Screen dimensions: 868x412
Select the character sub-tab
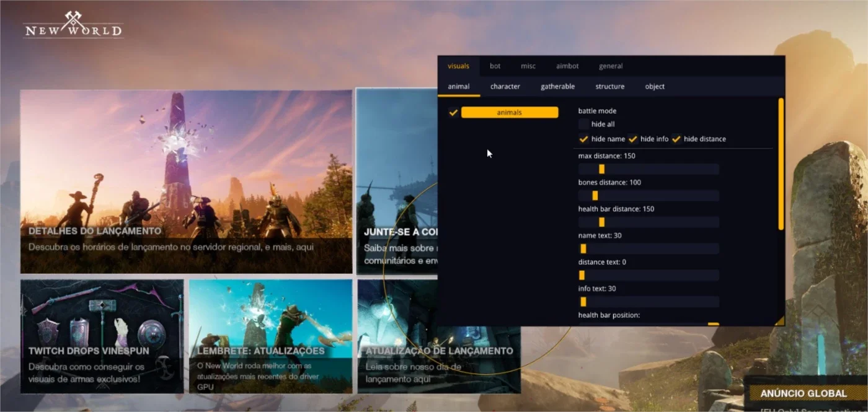pyautogui.click(x=505, y=87)
